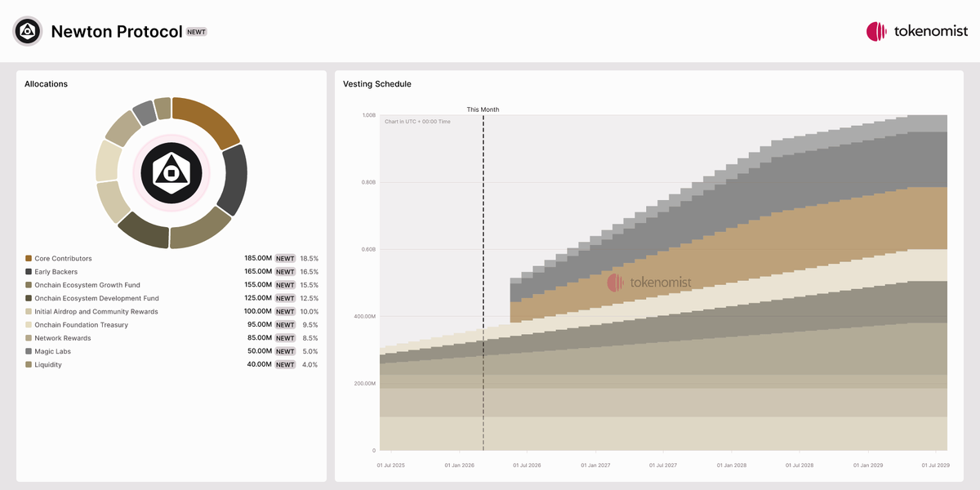Select the Allocations panel header
980x490 pixels.
[45, 83]
